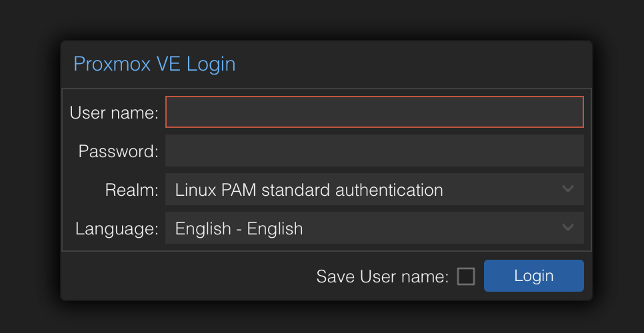Viewport: 644px width, 333px height.
Task: Click the User name label
Action: pos(114,113)
